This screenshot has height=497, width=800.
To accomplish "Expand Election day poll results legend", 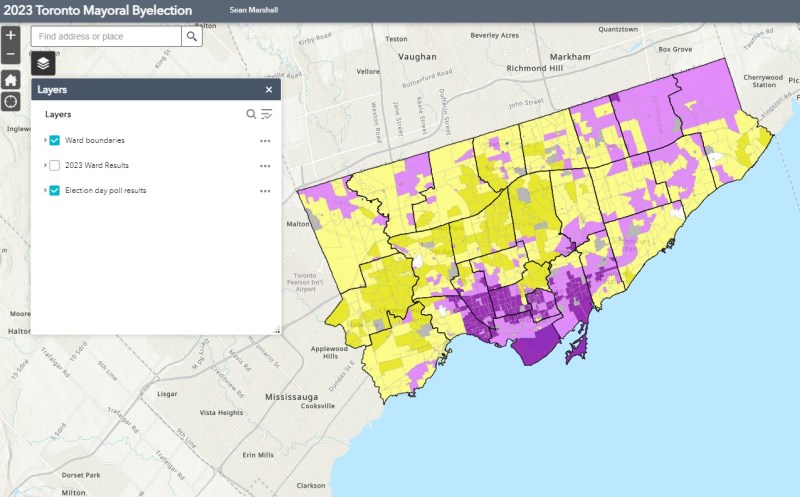I will [x=44, y=190].
